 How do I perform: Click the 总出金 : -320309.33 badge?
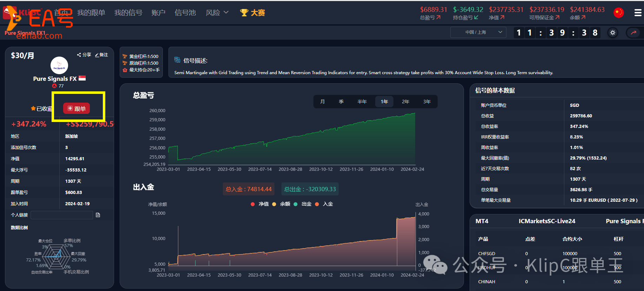[310, 189]
